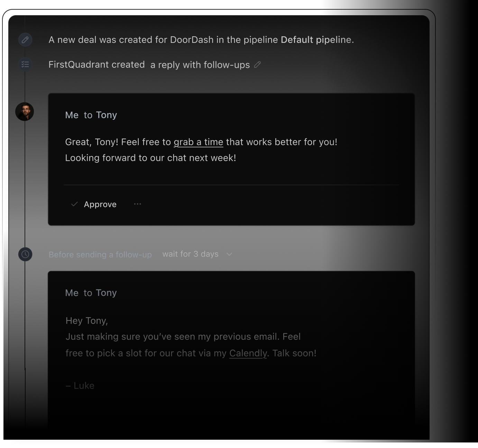Expand the wait duration chevron
478x448 pixels.
click(x=229, y=254)
